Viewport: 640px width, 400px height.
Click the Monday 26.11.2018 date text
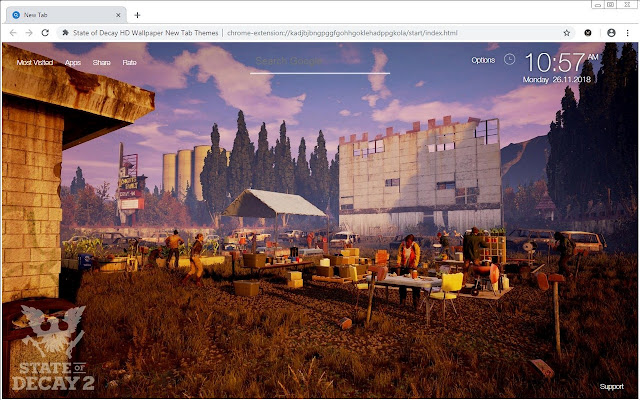557,80
